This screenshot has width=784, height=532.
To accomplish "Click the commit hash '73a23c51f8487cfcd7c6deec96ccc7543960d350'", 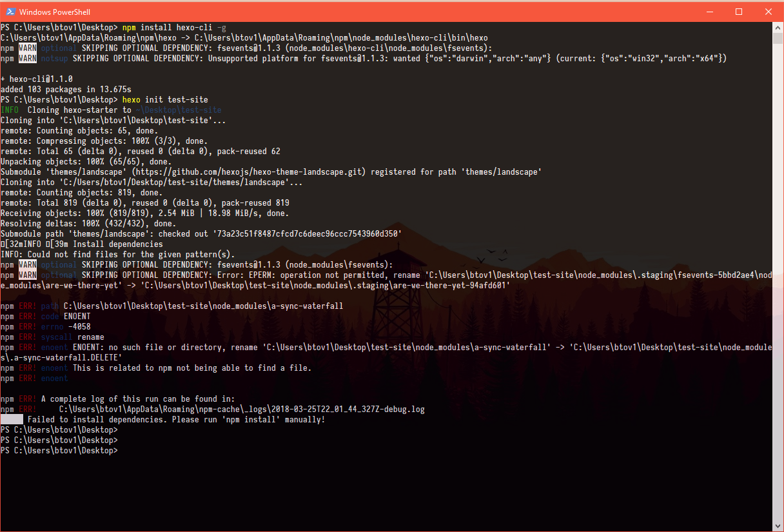I will (x=309, y=234).
